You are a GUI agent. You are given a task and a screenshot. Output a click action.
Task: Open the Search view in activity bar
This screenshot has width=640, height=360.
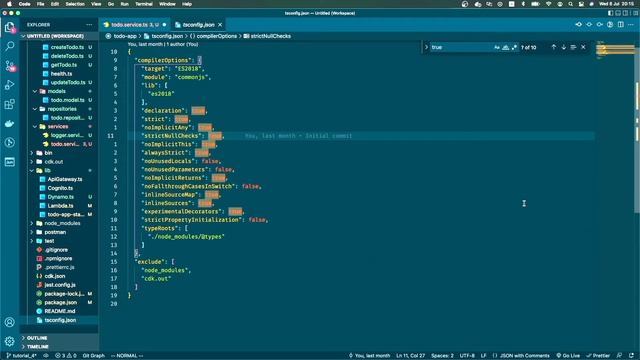point(9,46)
